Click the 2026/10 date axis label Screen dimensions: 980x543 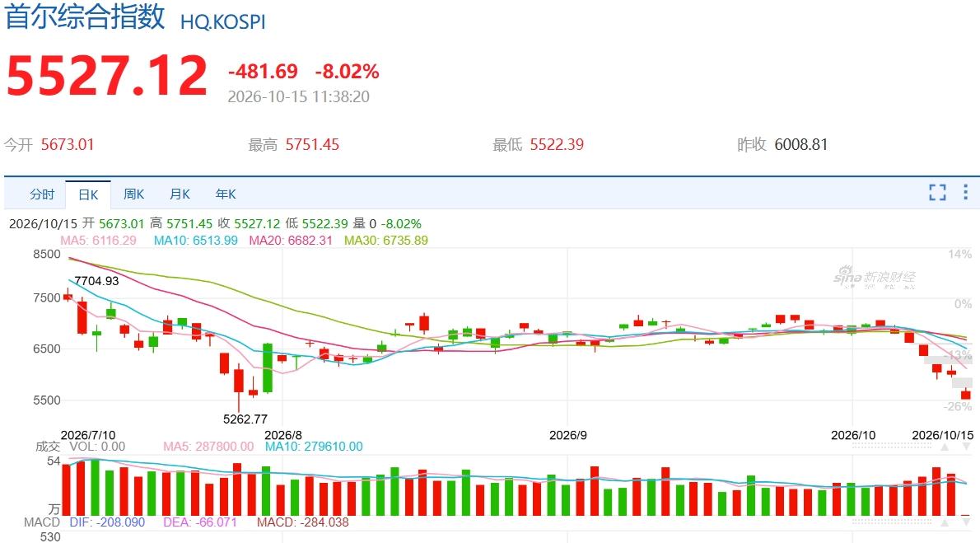853,435
